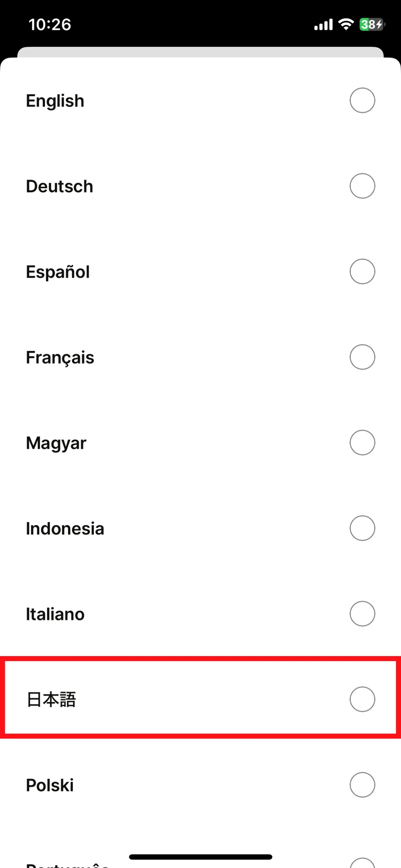Choose the Indonesia radio button

362,528
